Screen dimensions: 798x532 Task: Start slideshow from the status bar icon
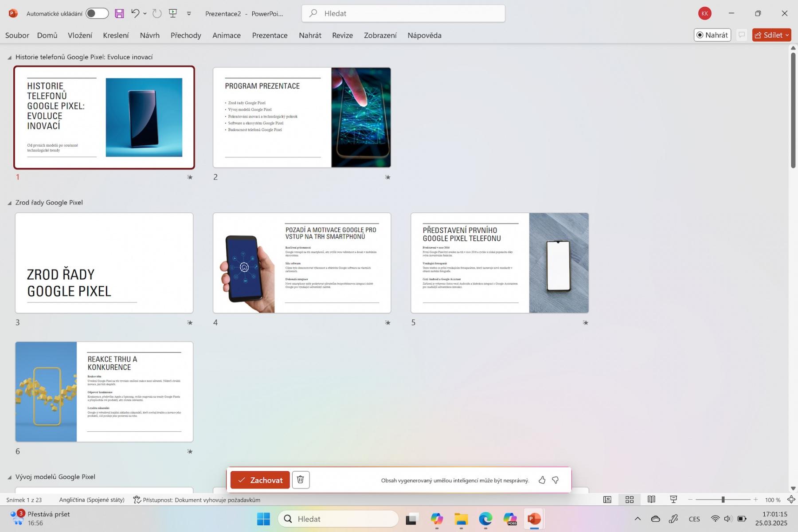point(673,500)
